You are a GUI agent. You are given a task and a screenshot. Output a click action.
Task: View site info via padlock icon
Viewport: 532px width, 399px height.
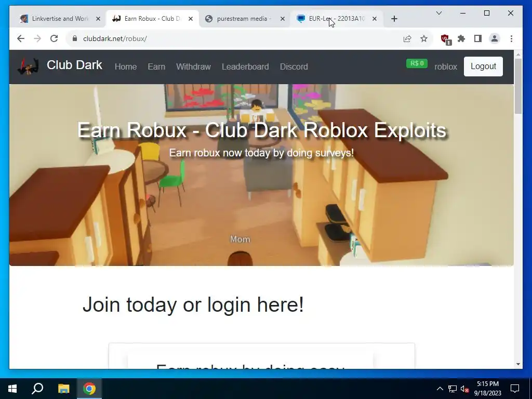click(75, 38)
